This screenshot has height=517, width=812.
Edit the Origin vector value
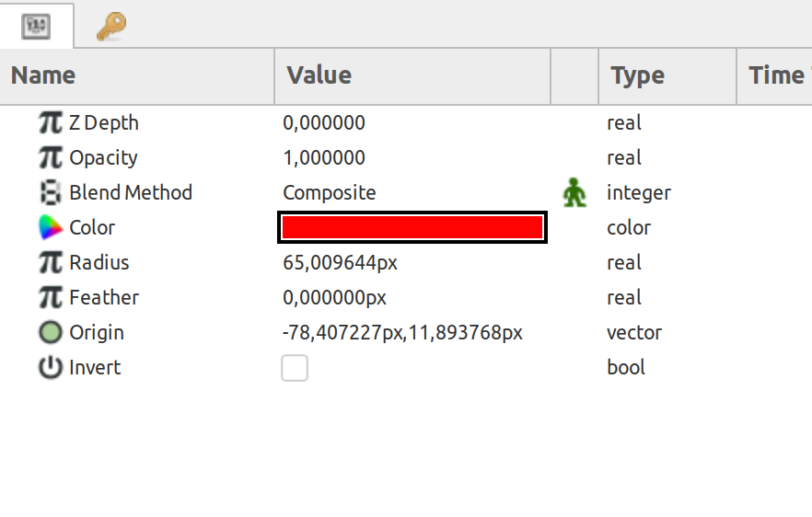click(x=402, y=333)
